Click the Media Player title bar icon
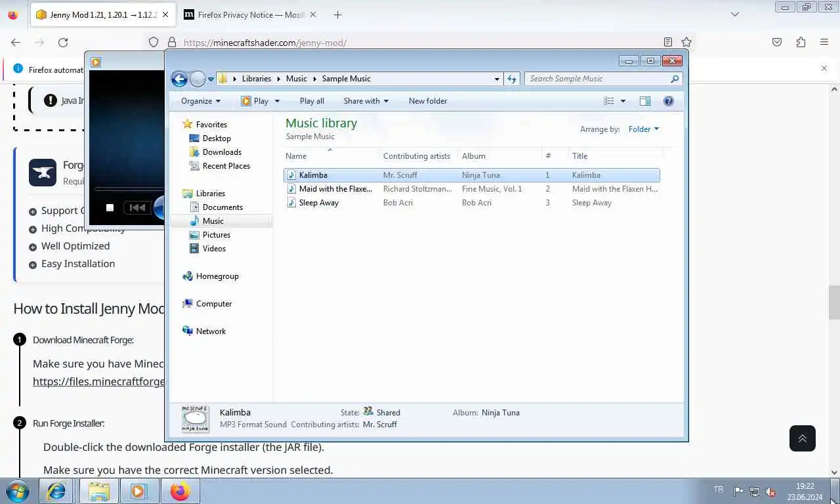Image resolution: width=840 pixels, height=504 pixels. (x=96, y=62)
